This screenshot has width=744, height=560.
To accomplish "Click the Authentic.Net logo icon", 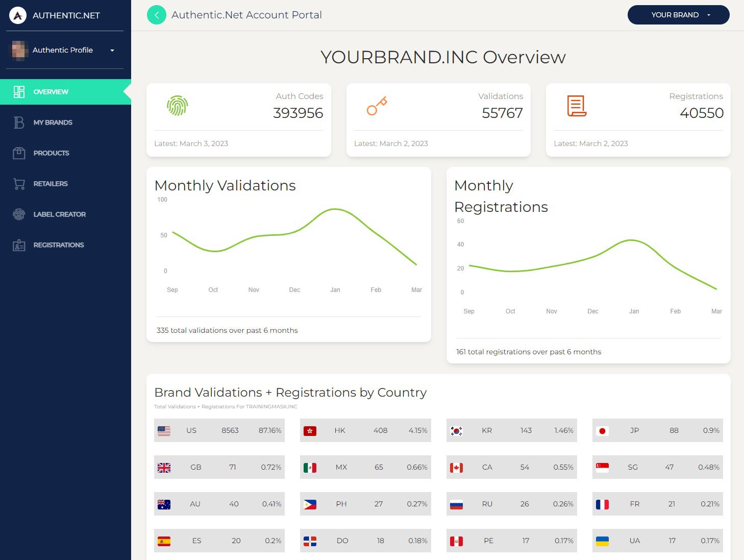I will coord(18,15).
